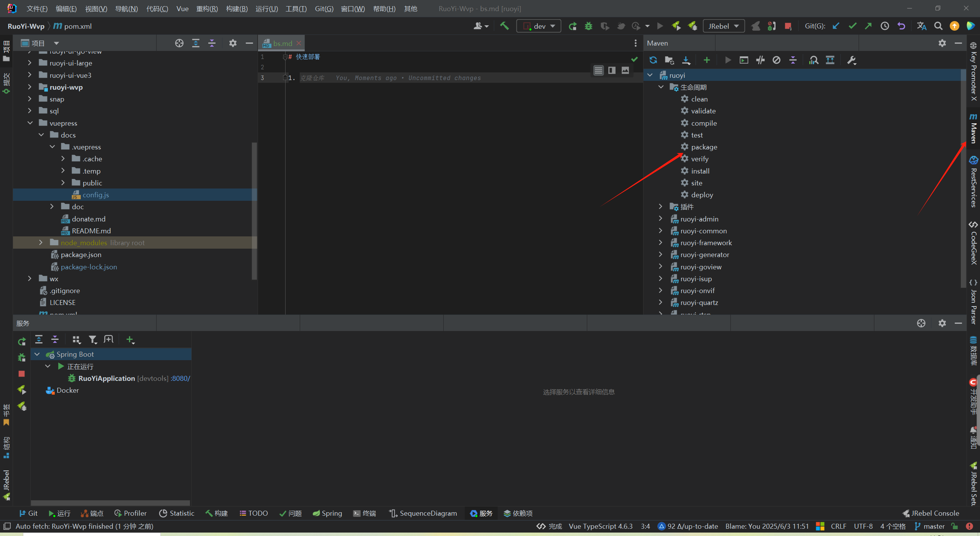Click Filter icon in Services toolbar
This screenshot has width=980, height=536.
[x=93, y=339]
